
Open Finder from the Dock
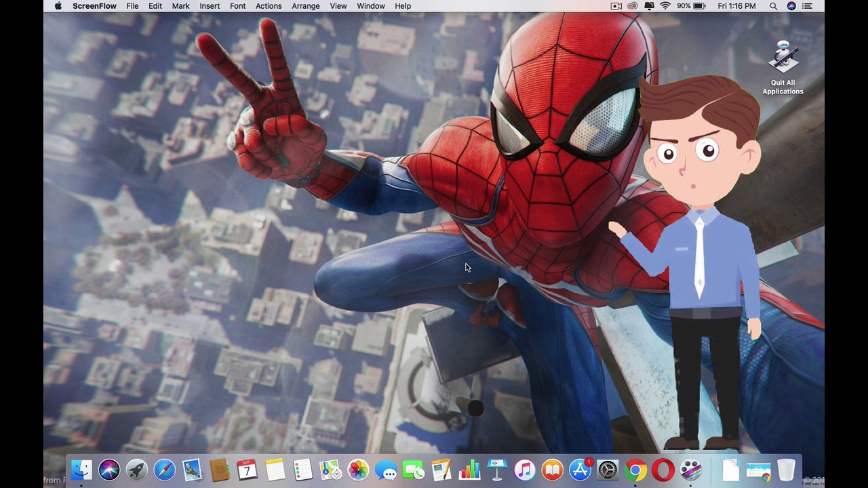81,470
